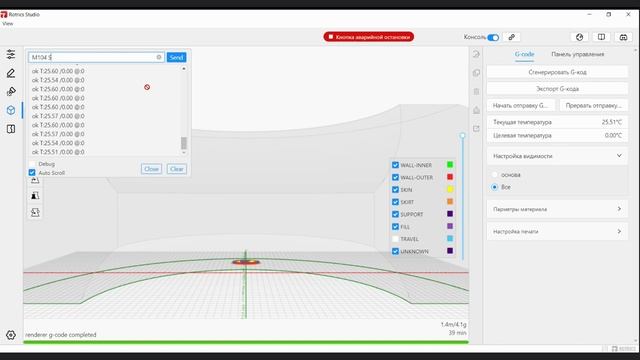Click the export arrow icon beside the viewport

click(x=476, y=129)
